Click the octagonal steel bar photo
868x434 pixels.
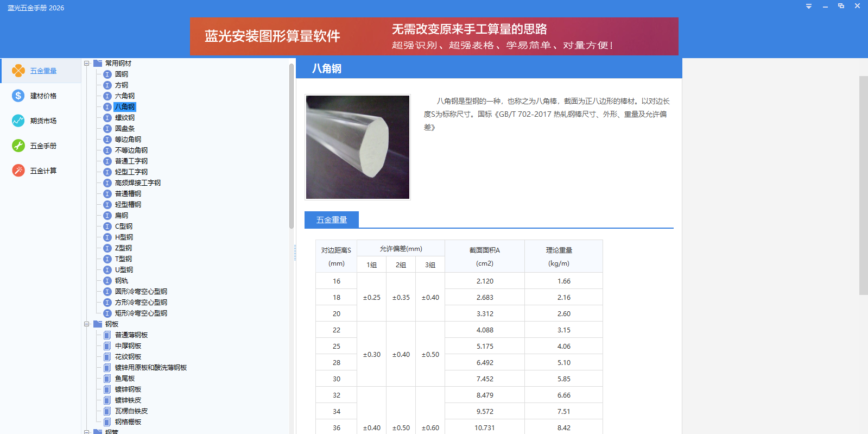pos(358,147)
